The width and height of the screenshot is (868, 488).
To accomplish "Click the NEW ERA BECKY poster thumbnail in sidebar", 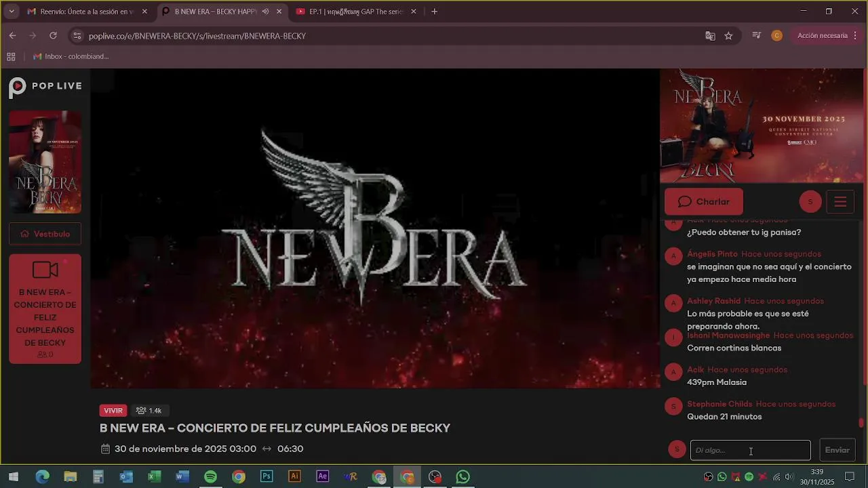I will [45, 162].
